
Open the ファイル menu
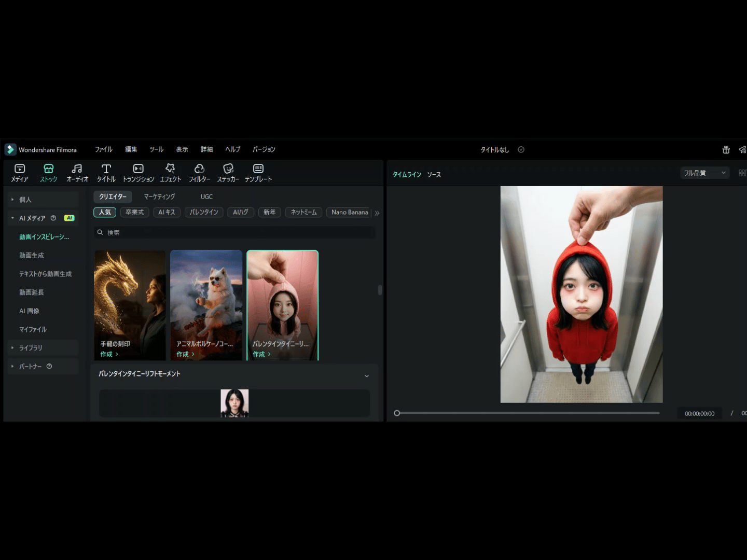pos(103,149)
